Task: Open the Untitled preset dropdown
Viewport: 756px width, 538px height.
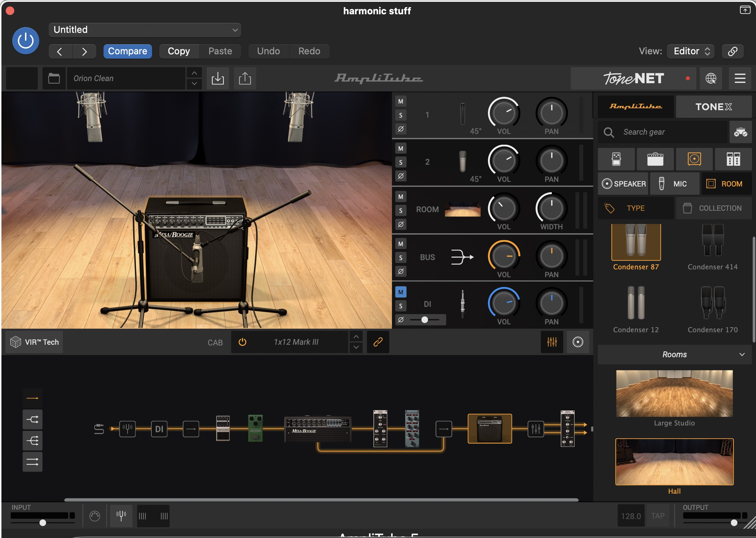Action: click(145, 30)
